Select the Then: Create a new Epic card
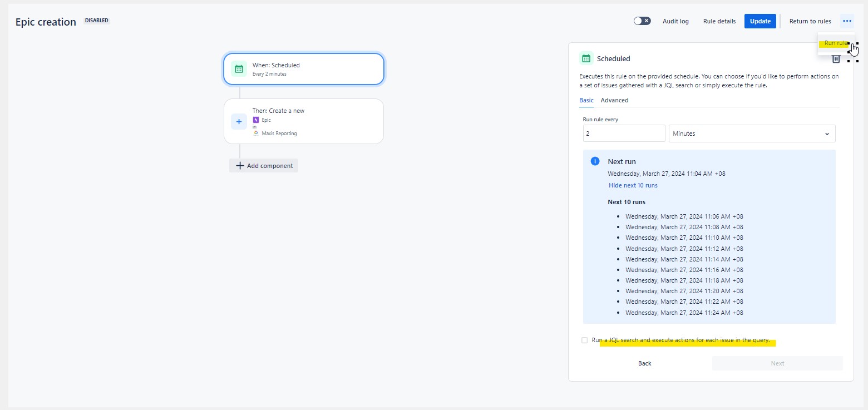Image resolution: width=868 pixels, height=410 pixels. coord(304,121)
